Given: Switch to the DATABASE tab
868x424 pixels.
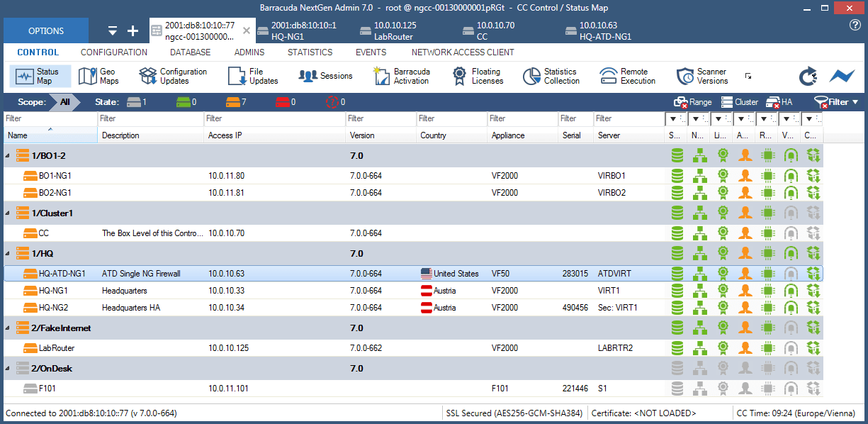Looking at the screenshot, I should tap(191, 52).
